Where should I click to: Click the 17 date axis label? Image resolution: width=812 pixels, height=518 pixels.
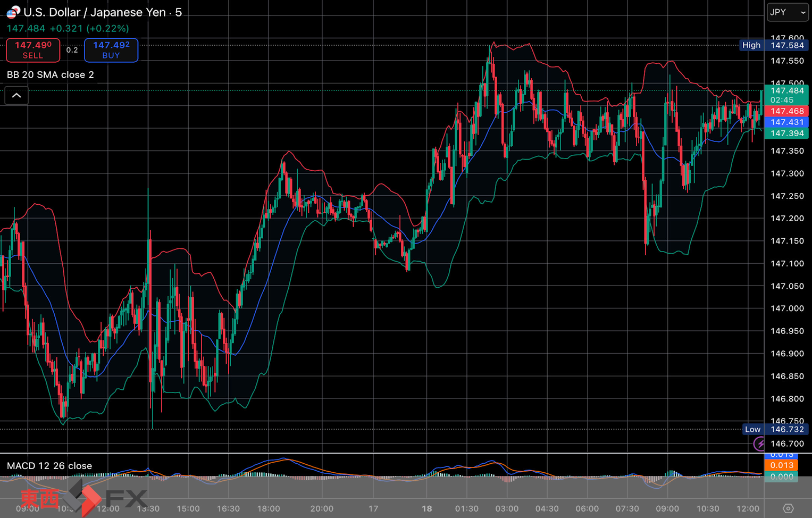click(373, 509)
